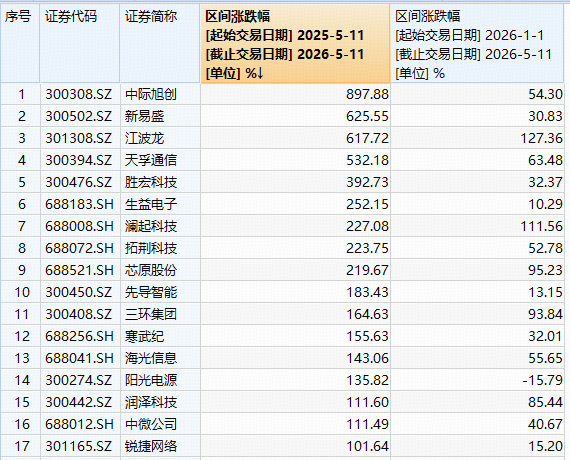The width and height of the screenshot is (570, 460).
Task: Click the 532.18 value for 天孚通信
Action: pyautogui.click(x=367, y=160)
